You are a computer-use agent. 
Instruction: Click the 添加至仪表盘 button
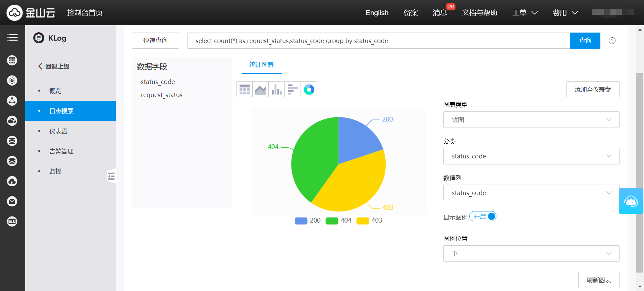tap(592, 90)
